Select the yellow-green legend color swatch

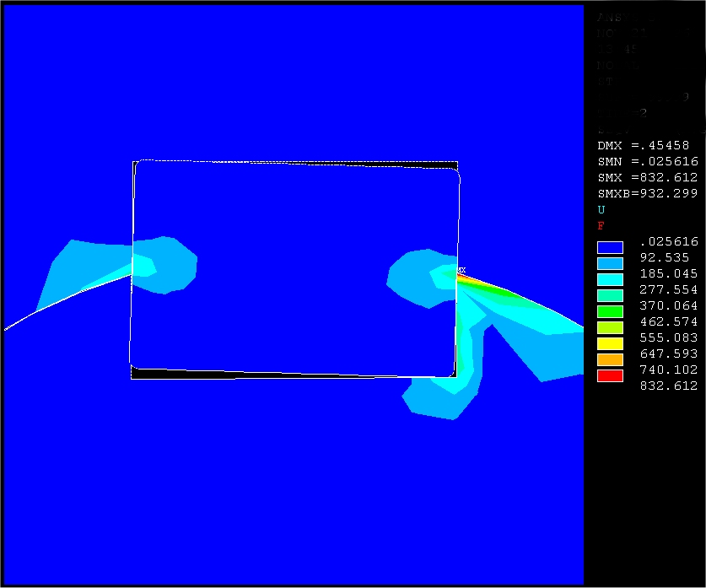[610, 327]
